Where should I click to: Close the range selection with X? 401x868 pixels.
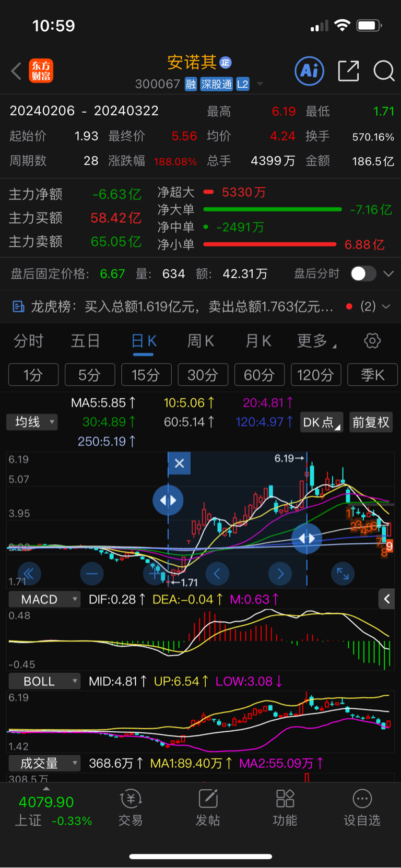click(179, 463)
